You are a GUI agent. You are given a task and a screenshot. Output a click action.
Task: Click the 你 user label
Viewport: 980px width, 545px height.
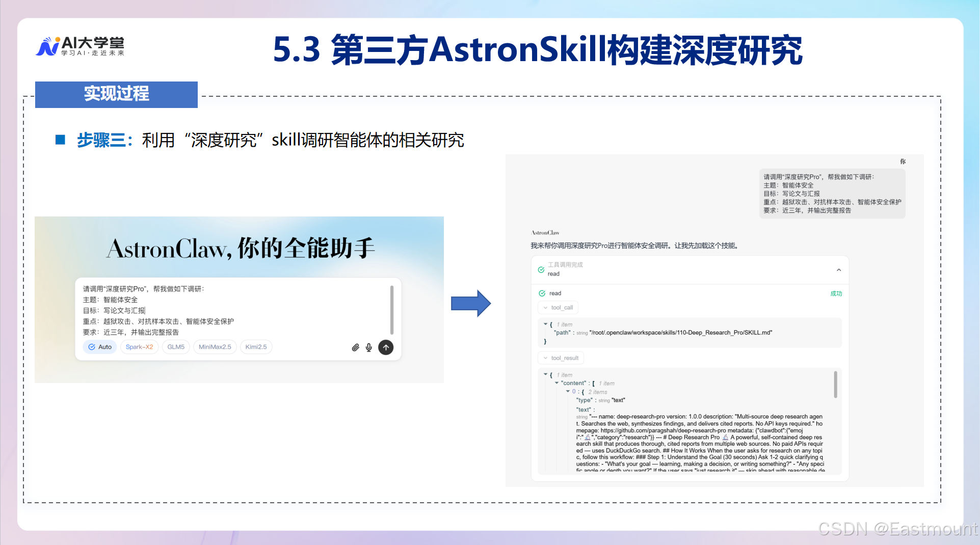pos(903,161)
